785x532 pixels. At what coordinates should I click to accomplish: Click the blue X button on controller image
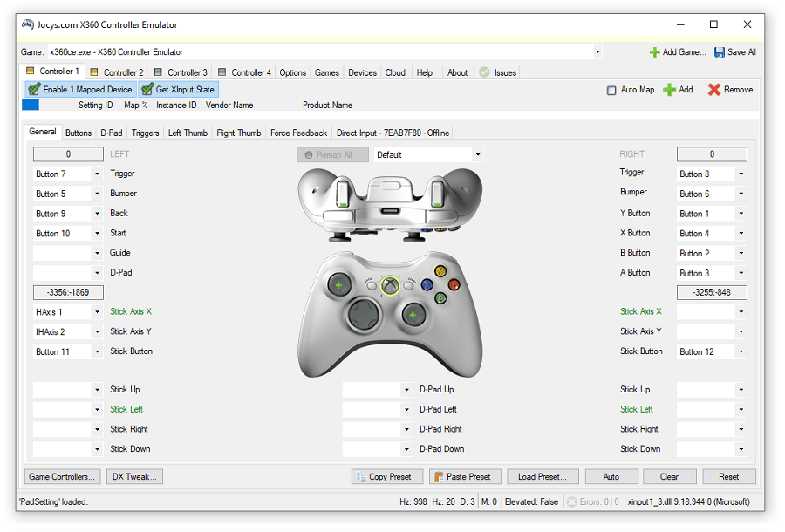pyautogui.click(x=427, y=285)
